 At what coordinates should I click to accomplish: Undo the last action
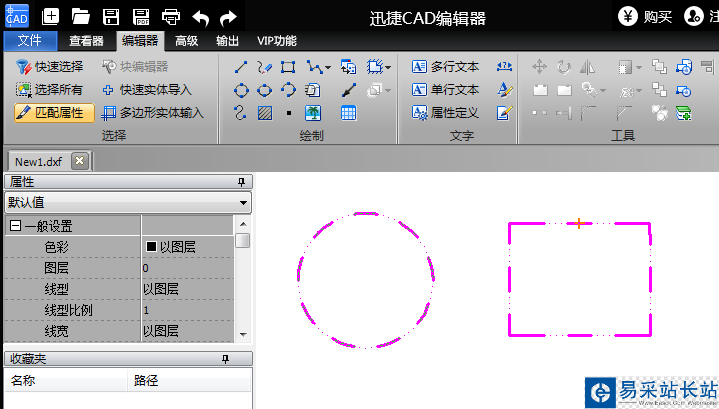click(200, 17)
